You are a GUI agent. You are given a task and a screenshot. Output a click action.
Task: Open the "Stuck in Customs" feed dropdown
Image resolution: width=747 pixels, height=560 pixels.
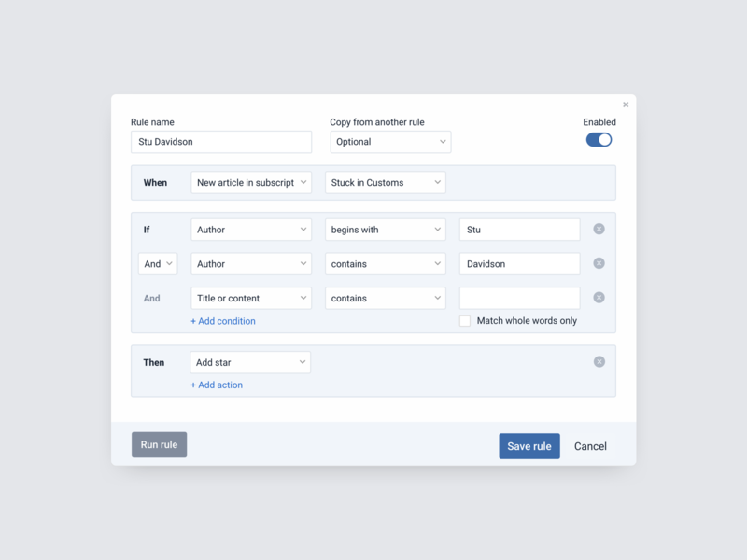click(384, 182)
